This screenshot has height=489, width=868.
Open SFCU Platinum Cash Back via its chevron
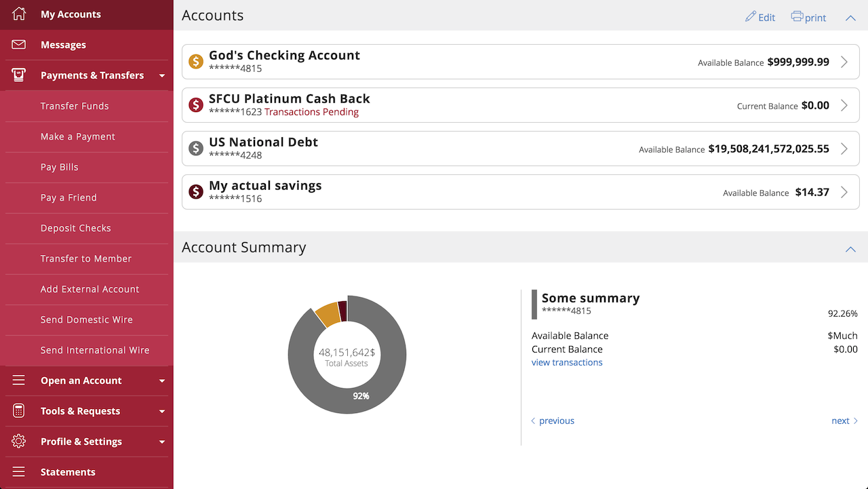844,105
